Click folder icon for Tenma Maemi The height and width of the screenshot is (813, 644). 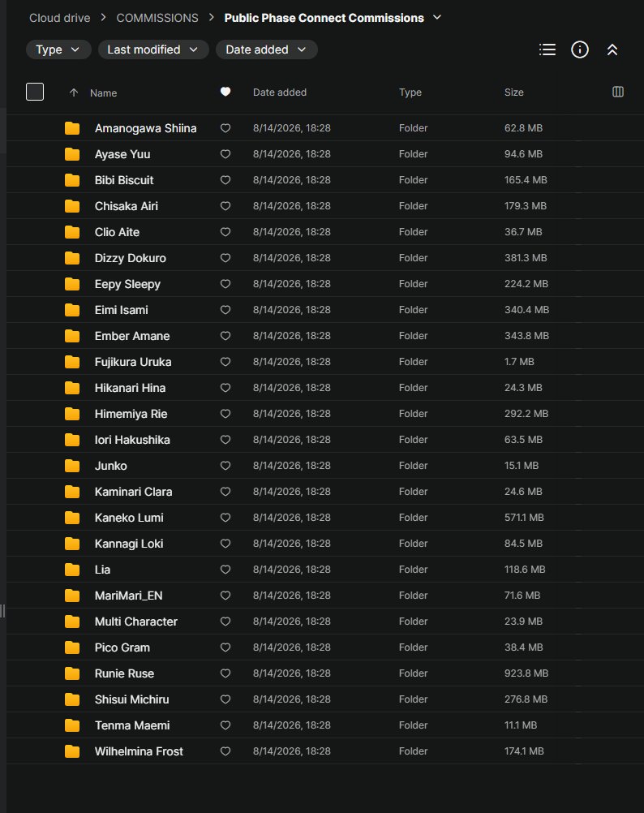pos(72,725)
